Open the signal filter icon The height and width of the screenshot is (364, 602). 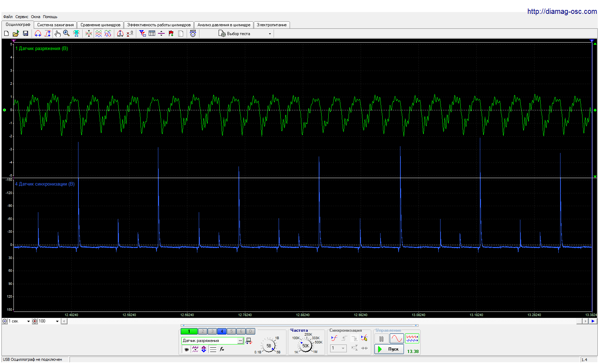(x=143, y=33)
